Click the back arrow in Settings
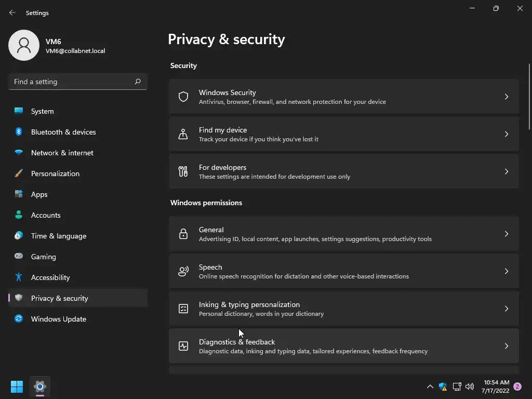532x399 pixels. click(x=12, y=12)
